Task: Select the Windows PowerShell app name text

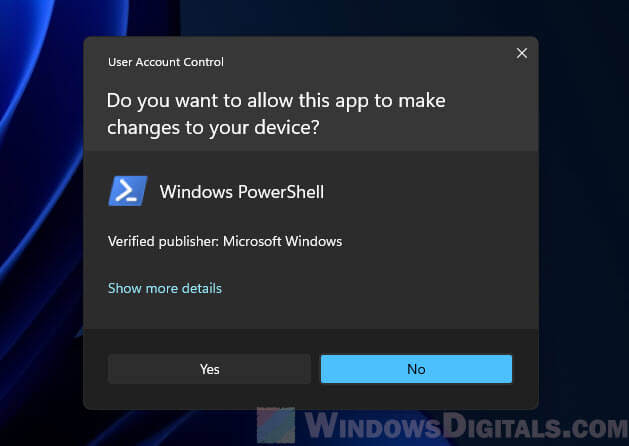Action: tap(242, 192)
